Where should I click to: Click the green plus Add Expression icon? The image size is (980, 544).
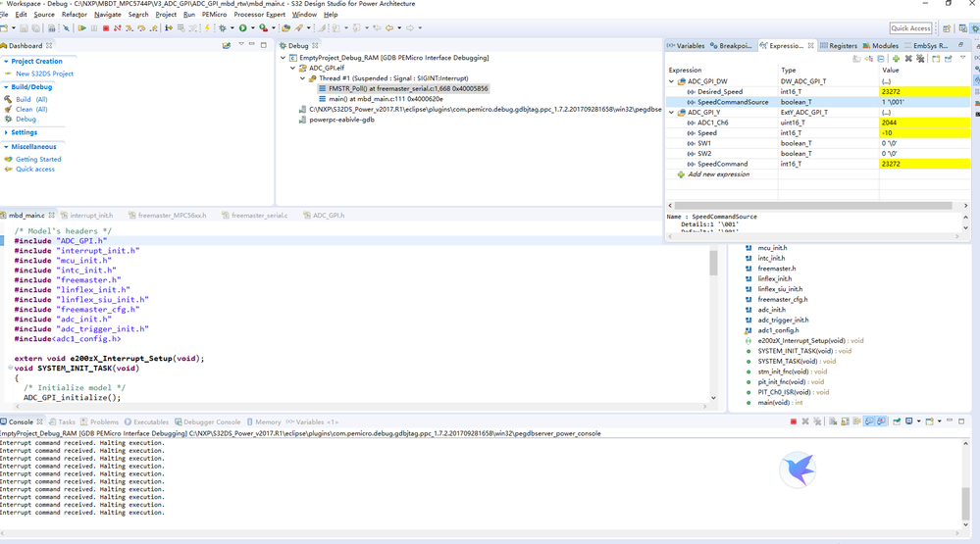pos(896,59)
